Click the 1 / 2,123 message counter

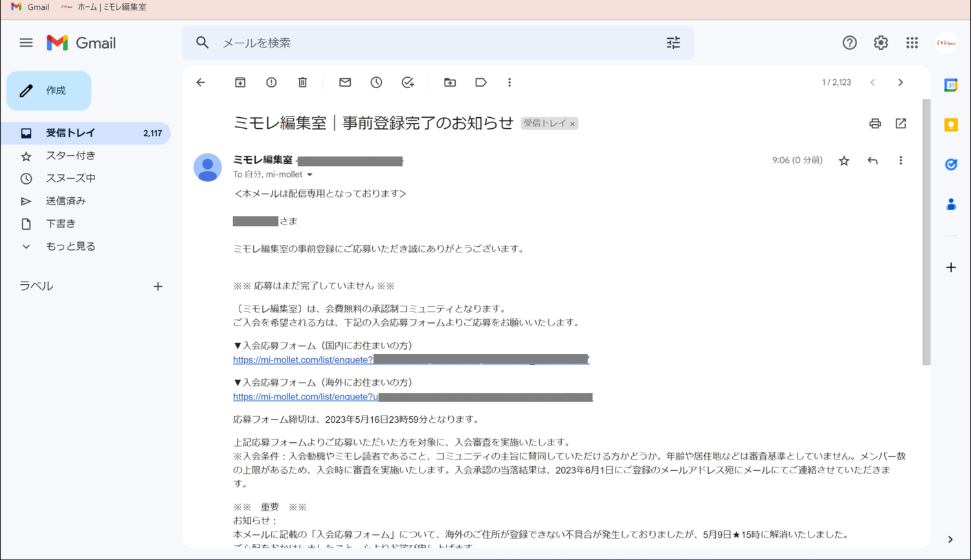(836, 82)
